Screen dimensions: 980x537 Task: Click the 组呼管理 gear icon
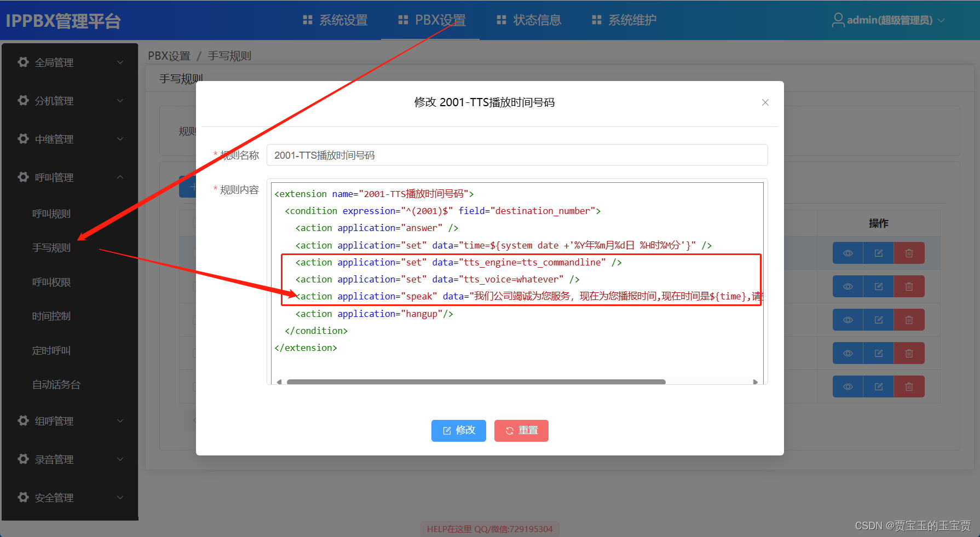23,420
